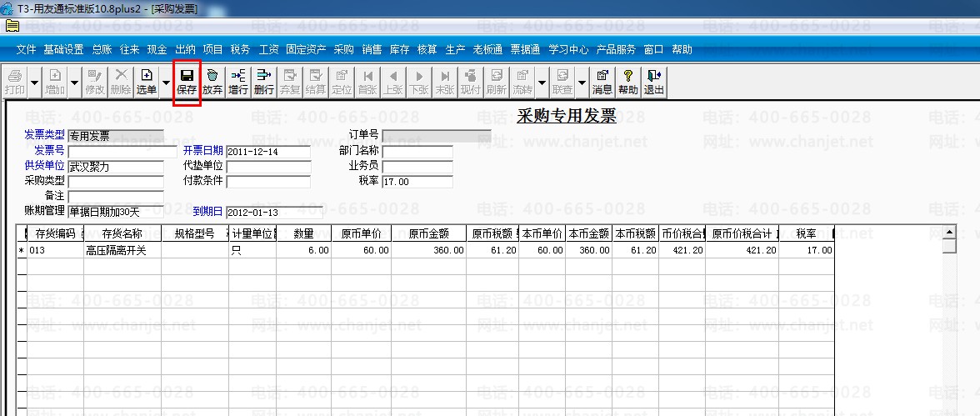Click the table scrollbar up arrow
The width and height of the screenshot is (980, 416).
pos(949,233)
